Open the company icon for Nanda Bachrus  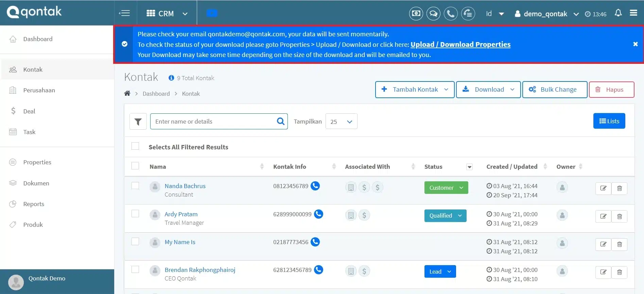351,187
